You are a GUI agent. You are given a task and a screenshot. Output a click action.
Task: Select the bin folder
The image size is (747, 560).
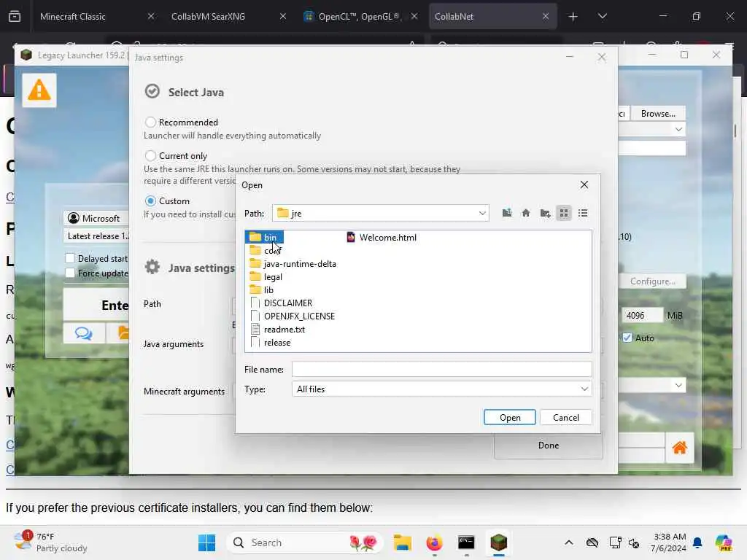pos(264,237)
